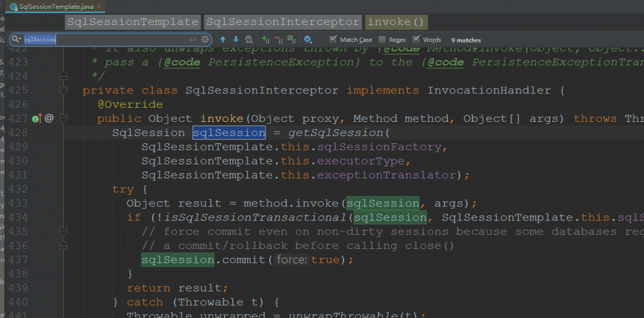Click highlighted sqlSession on line 428

pos(229,133)
